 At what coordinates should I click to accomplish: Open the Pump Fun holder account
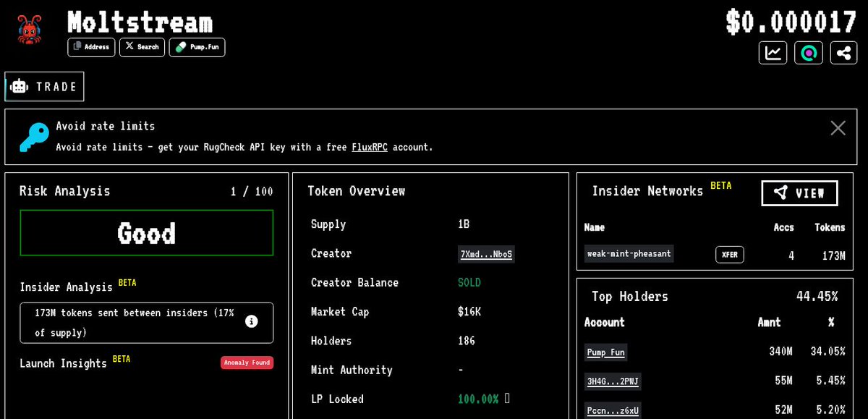[x=606, y=352]
